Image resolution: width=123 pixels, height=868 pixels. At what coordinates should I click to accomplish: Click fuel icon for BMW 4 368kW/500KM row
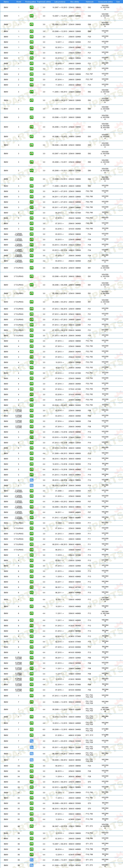point(31,405)
